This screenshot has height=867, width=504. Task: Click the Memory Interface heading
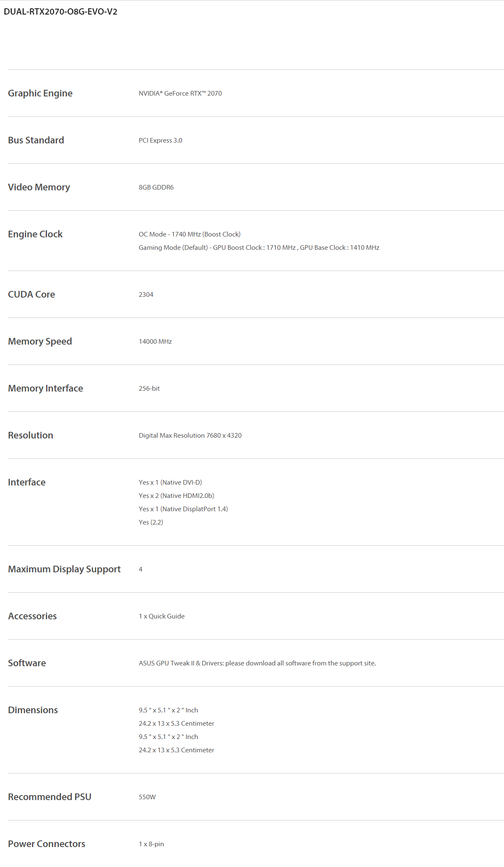[x=46, y=388]
